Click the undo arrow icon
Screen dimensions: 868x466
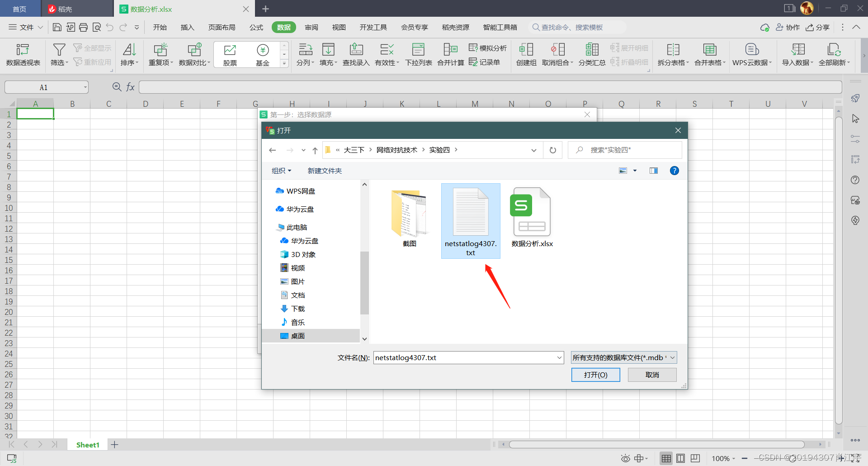pyautogui.click(x=110, y=27)
